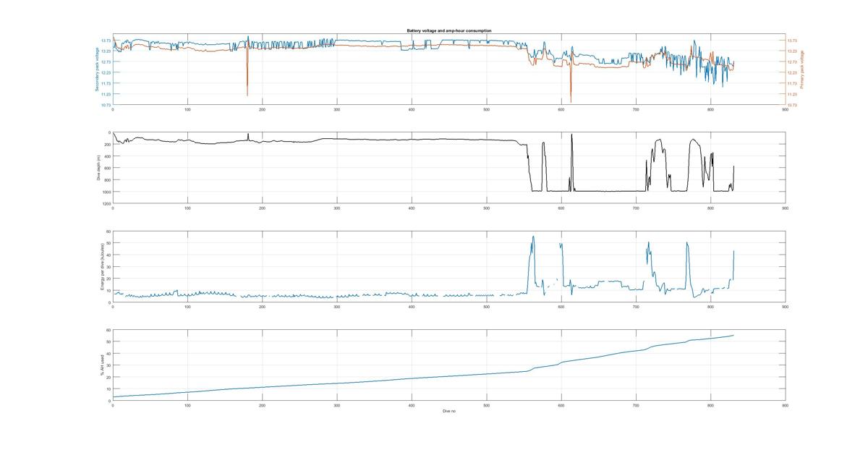Click the 'Battery voltage and amp-hour consumption' title
Screen dimensions: 868x450
[448, 31]
